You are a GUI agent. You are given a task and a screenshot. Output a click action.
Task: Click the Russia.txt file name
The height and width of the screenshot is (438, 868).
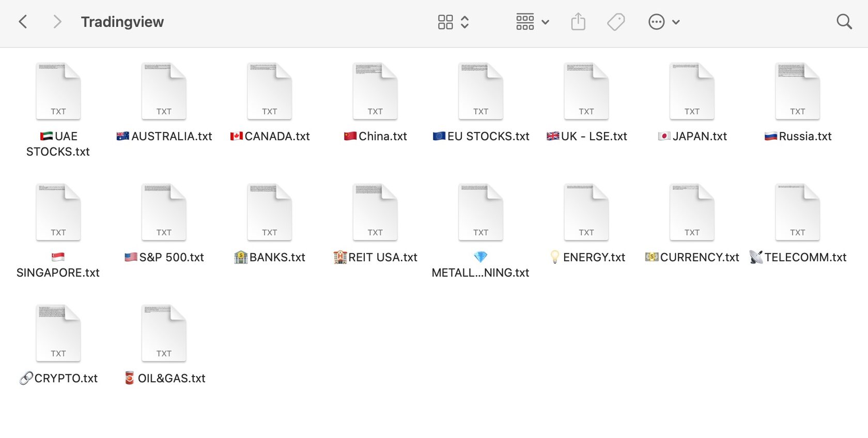(798, 137)
